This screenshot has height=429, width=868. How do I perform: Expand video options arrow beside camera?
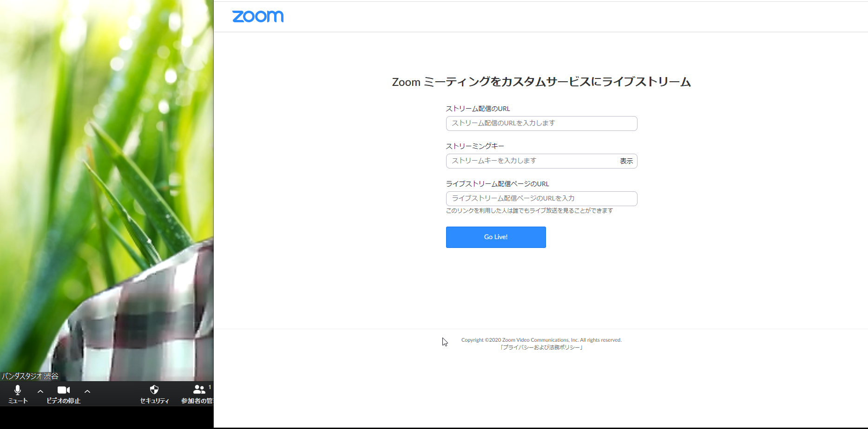(x=87, y=391)
